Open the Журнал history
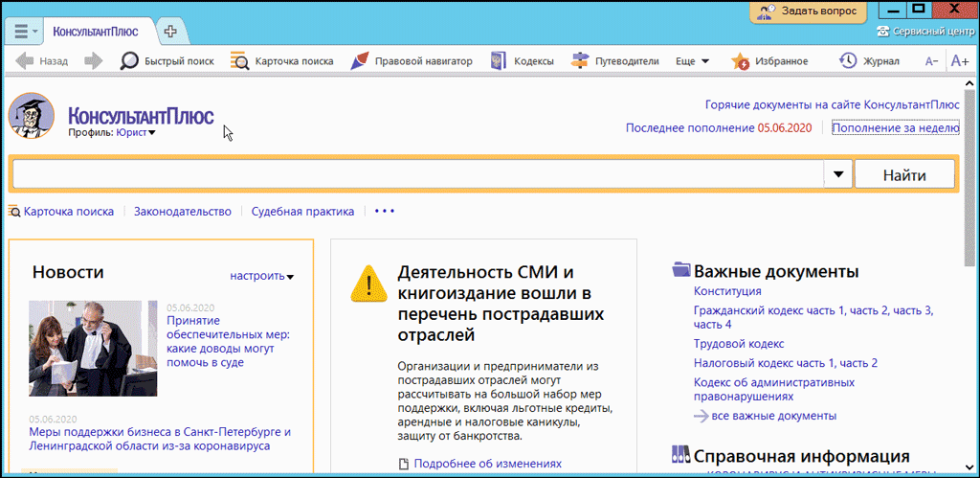Screen dimensions: 980x478 869,61
